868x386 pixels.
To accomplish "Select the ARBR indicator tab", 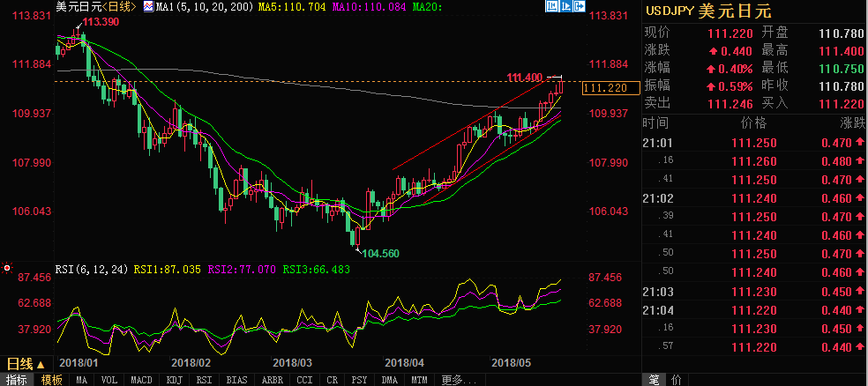I will (272, 380).
